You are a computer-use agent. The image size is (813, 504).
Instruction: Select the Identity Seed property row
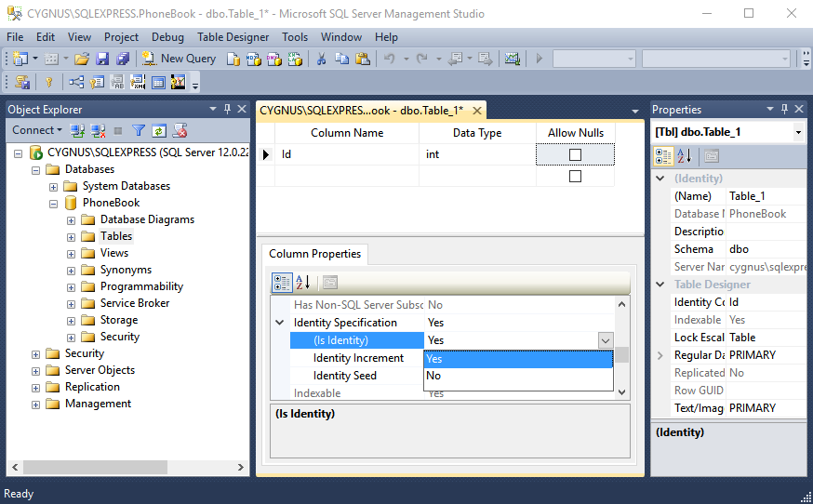tap(357, 376)
